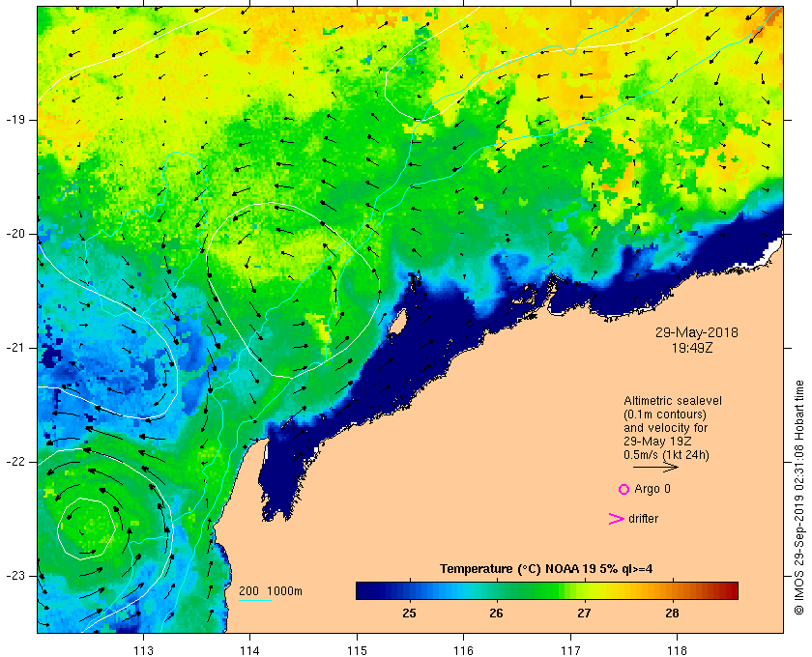Image resolution: width=812 pixels, height=657 pixels.
Task: Click the 116 longitude axis label
Action: click(x=463, y=650)
